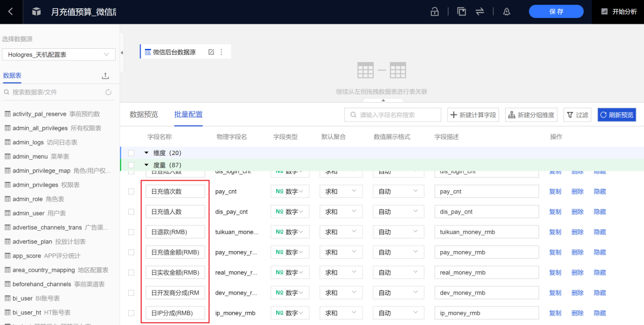The width and height of the screenshot is (644, 325).
Task: Open aggregation dropdown for real_money row
Action: pyautogui.click(x=341, y=273)
